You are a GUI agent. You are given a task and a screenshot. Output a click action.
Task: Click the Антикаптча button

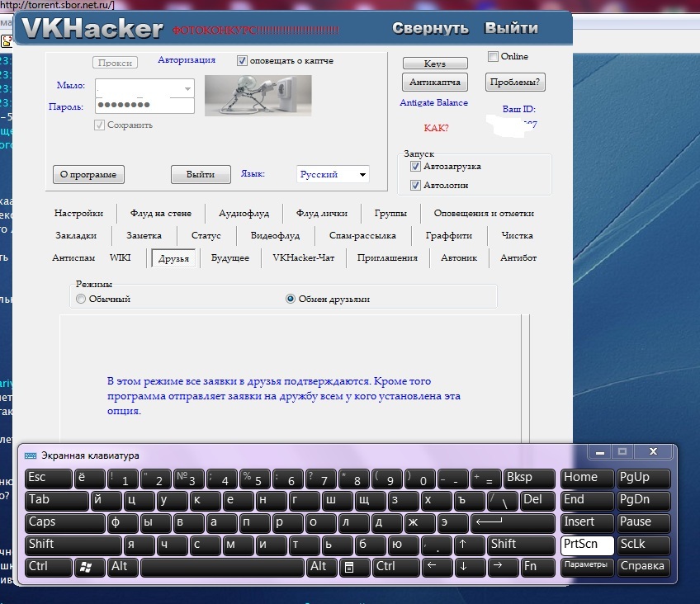point(435,82)
